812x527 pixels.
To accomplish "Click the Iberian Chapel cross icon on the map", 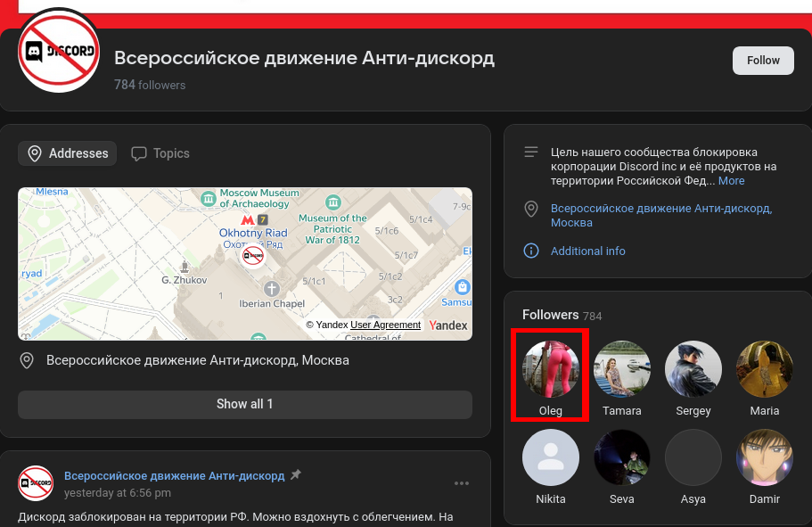I will click(x=271, y=289).
